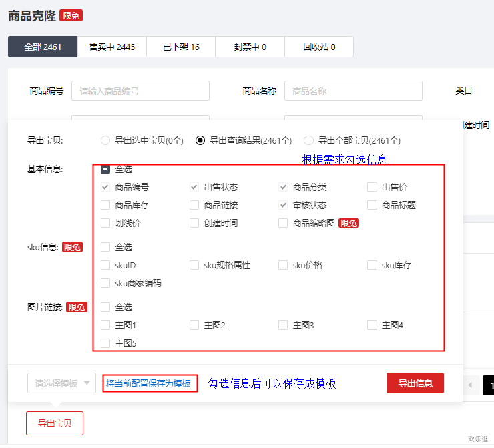Tick the 主图5 checkbox
This screenshot has height=448, width=494.
pos(105,343)
